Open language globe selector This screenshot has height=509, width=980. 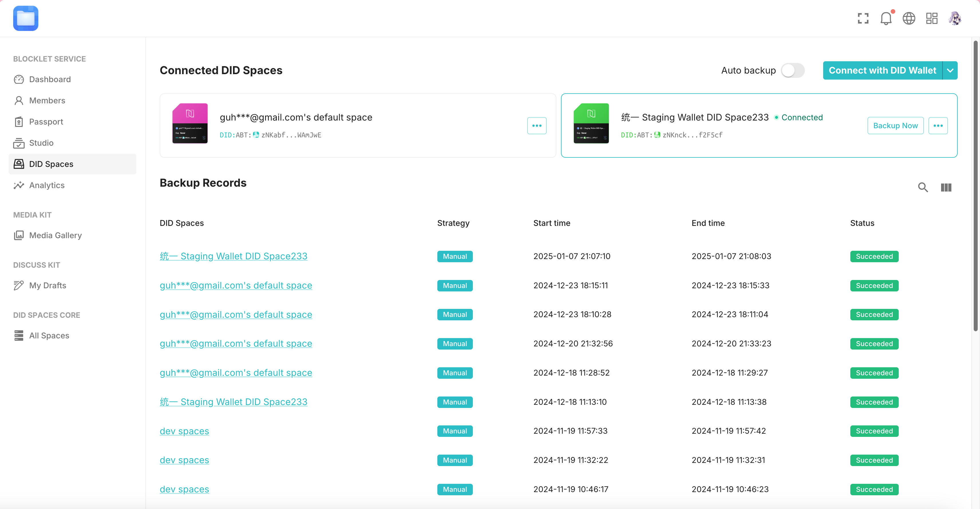click(x=909, y=18)
